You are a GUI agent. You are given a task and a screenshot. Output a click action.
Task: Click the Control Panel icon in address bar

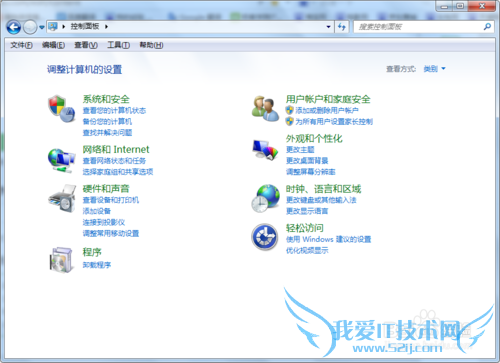pos(53,26)
